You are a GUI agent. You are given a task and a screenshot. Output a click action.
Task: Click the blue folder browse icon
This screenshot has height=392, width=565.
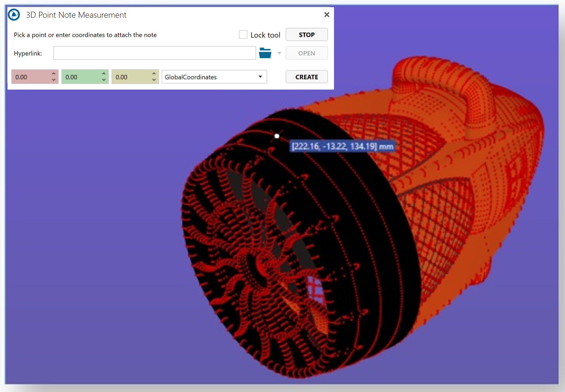point(265,53)
